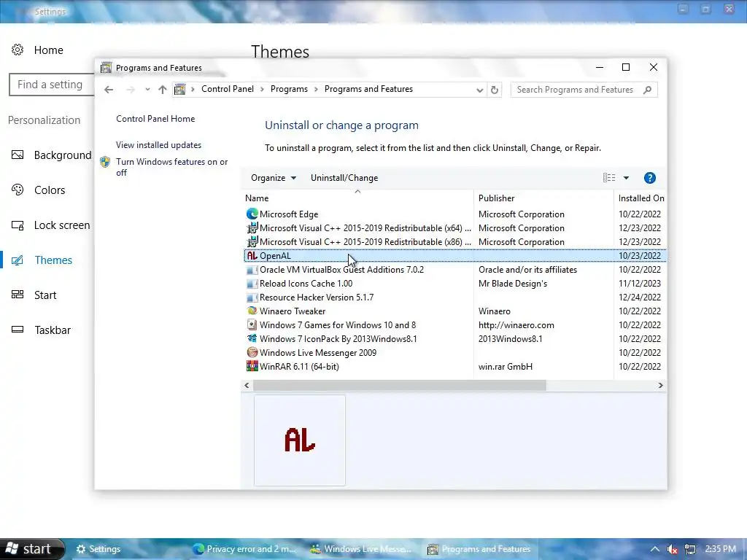747x560 pixels.
Task: Expand chevron after Programs breadcrumb
Action: point(316,90)
